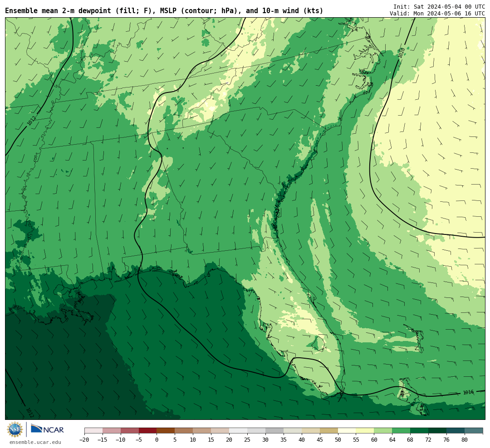Pick the light green swatch between 60 and 64
The height and width of the screenshot is (448, 490).
point(383,431)
